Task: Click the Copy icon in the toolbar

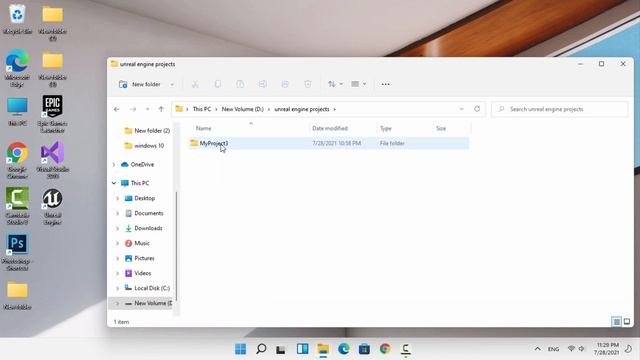Action: 218,84
